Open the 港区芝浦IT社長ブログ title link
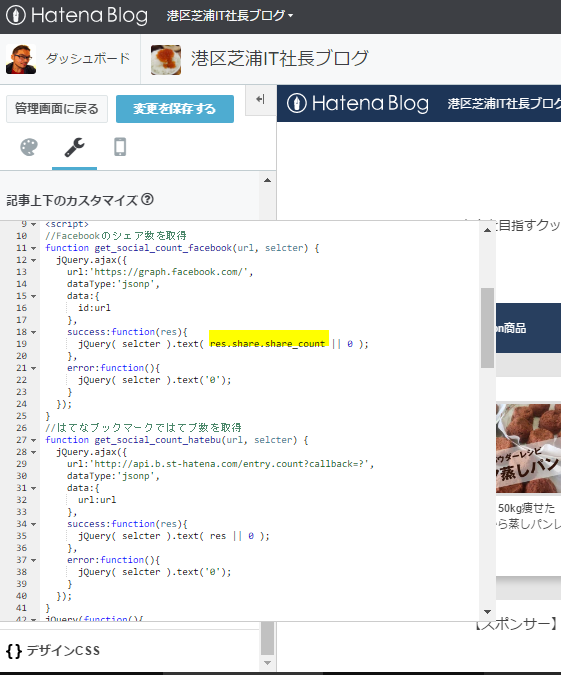Viewport: 561px width, 675px height. (280, 58)
